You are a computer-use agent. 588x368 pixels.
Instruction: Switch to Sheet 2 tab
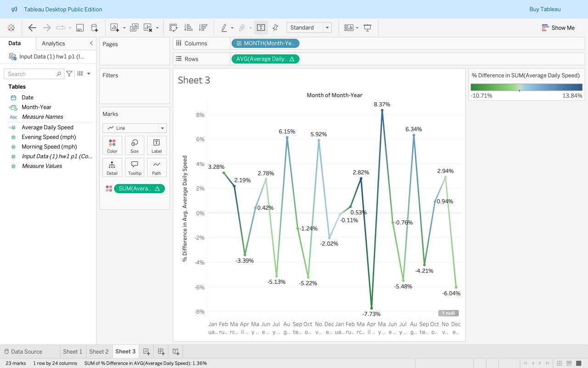click(x=99, y=351)
